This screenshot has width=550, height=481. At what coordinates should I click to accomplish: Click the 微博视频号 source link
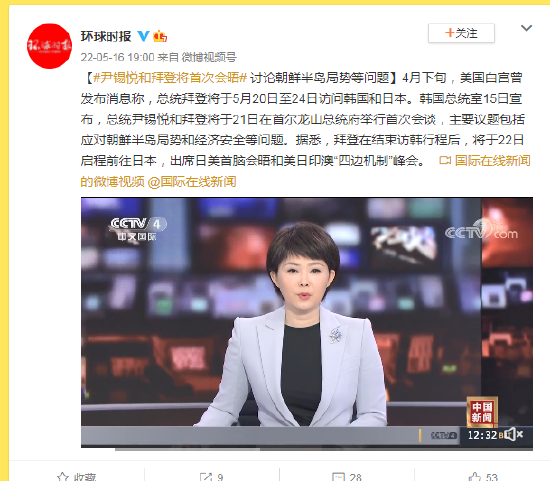click(209, 57)
